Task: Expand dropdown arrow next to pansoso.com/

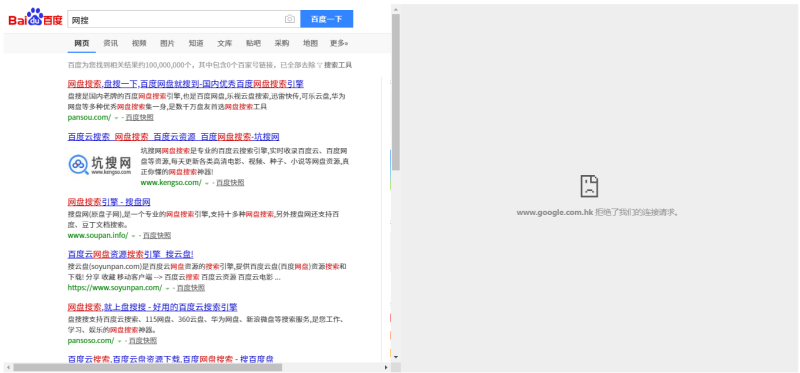Action: [119, 341]
